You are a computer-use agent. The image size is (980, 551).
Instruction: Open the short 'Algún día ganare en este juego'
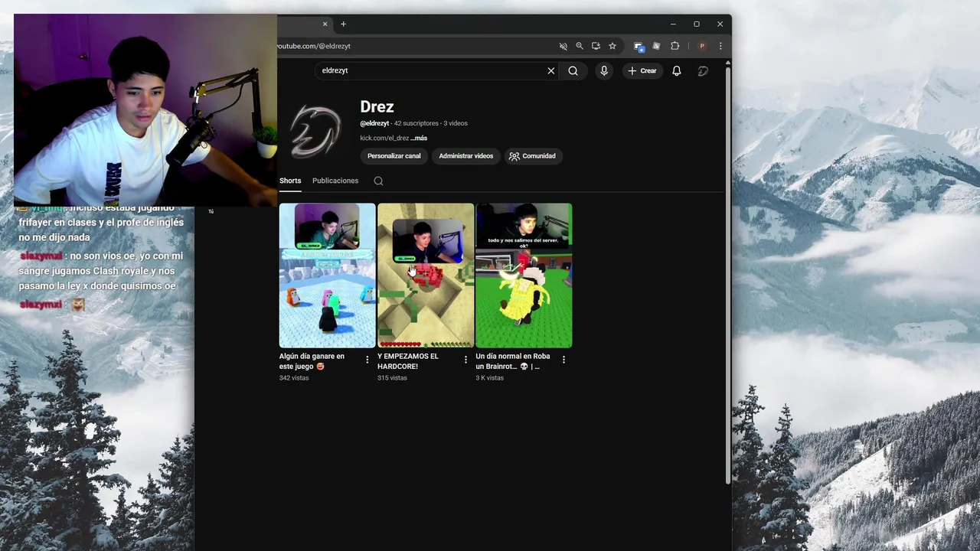tap(327, 275)
